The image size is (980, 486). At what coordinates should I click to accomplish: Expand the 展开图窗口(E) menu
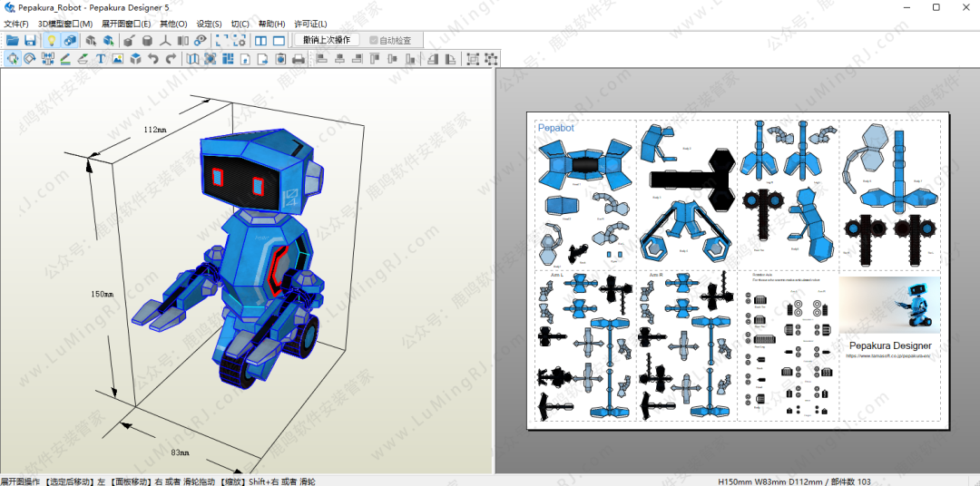126,24
